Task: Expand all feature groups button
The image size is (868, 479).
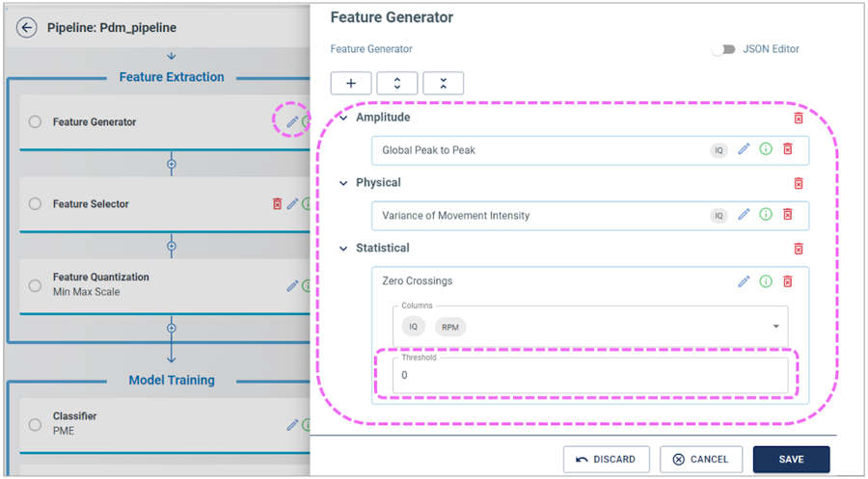Action: tap(397, 84)
